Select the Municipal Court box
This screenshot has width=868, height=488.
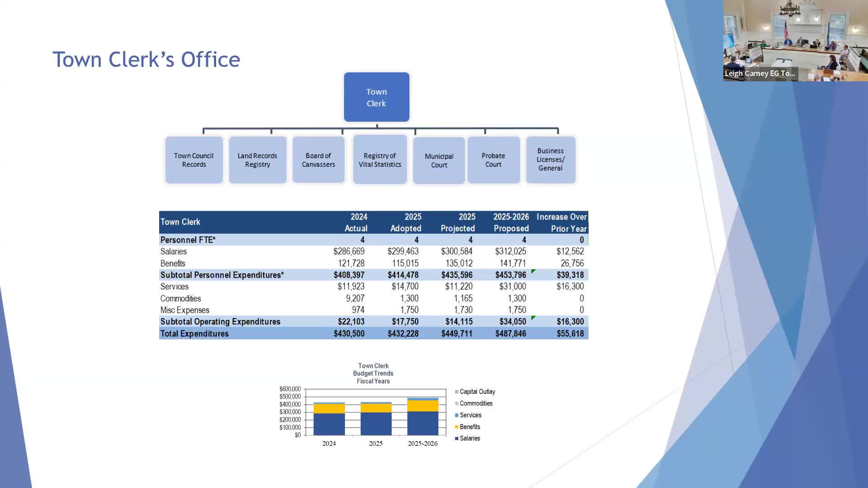[x=439, y=160]
